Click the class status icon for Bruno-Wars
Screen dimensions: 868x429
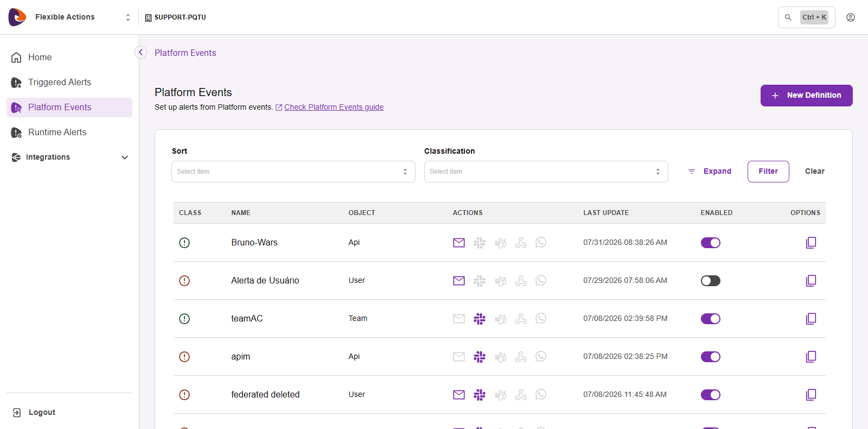pyautogui.click(x=184, y=243)
